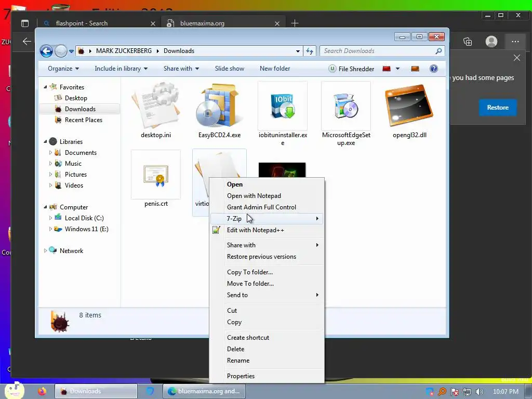
Task: Open Properties from the context menu
Action: [267, 376]
